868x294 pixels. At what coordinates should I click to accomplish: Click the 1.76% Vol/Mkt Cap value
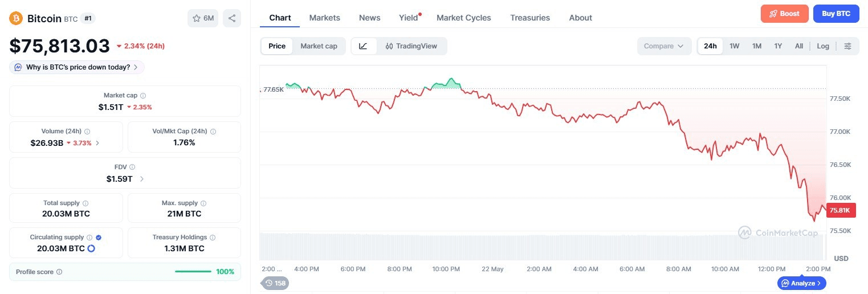point(184,142)
